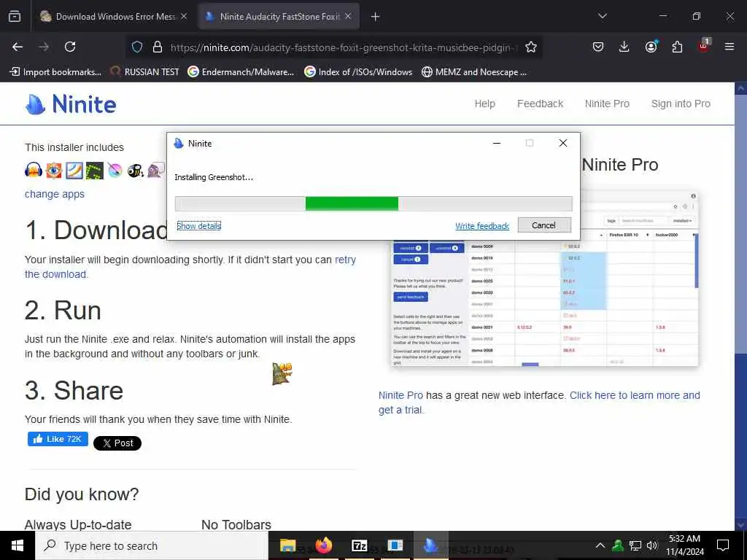
Task: Open Windows Start menu
Action: (18, 545)
